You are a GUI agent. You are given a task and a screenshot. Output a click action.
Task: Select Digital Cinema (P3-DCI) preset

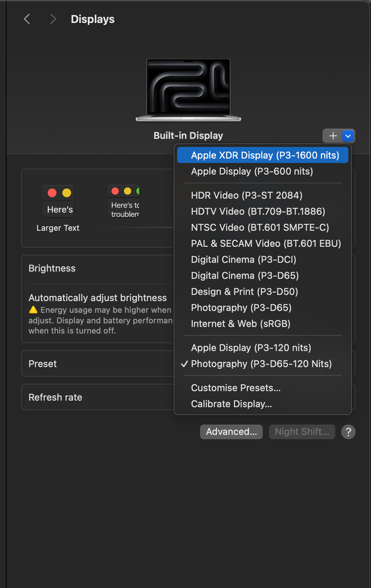pyautogui.click(x=243, y=259)
